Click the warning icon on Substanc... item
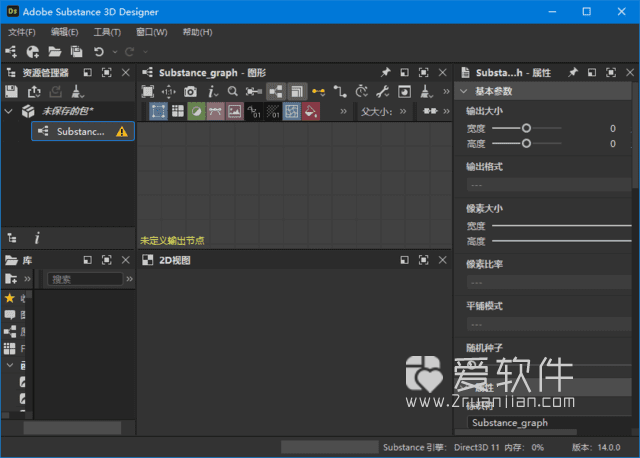Screen dimensions: 640x458 click(122, 131)
